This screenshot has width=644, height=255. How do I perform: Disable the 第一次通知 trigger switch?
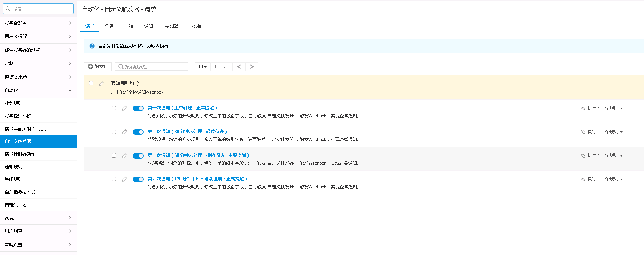[x=138, y=108]
